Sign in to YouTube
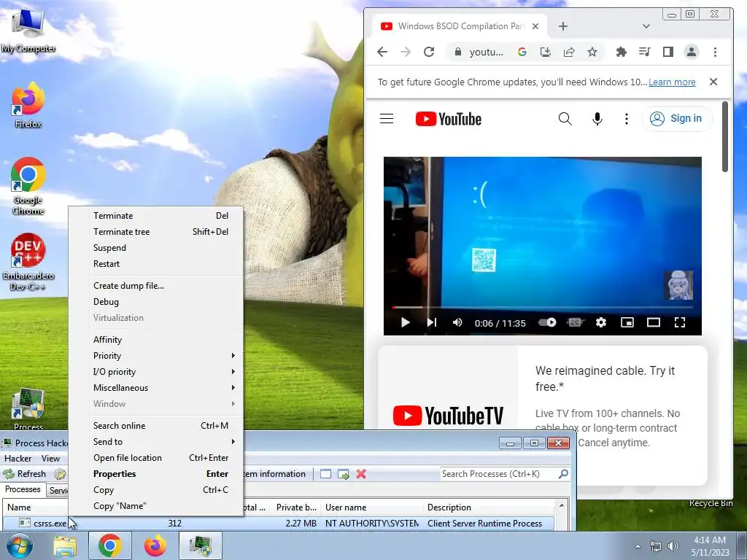Viewport: 747px width, 560px height. [x=677, y=119]
